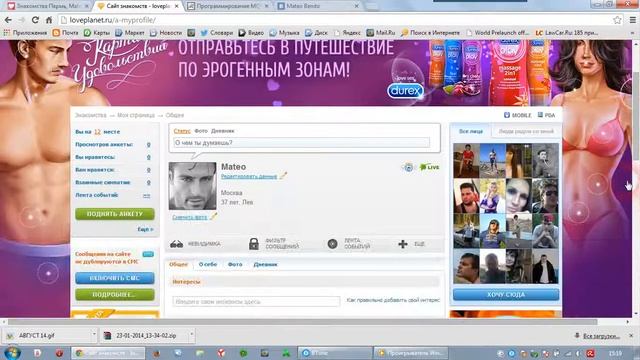Select the О себе profile tab
The width and height of the screenshot is (640, 360).
click(x=208, y=264)
